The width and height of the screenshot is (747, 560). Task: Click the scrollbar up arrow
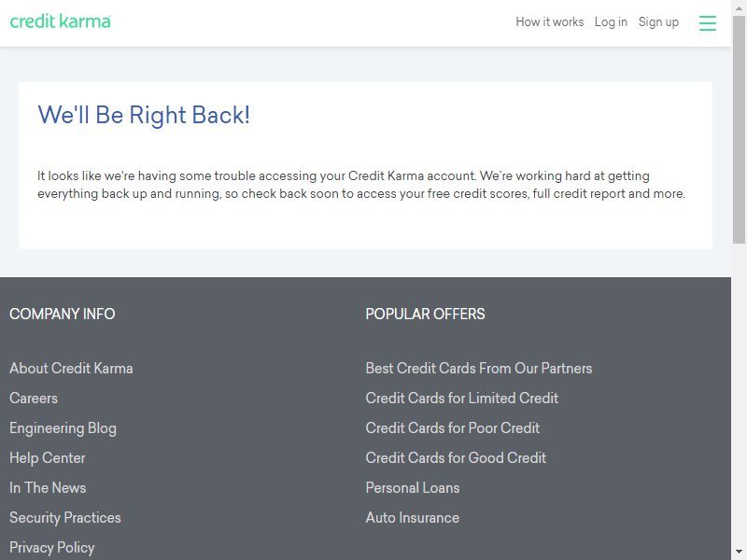739,7
